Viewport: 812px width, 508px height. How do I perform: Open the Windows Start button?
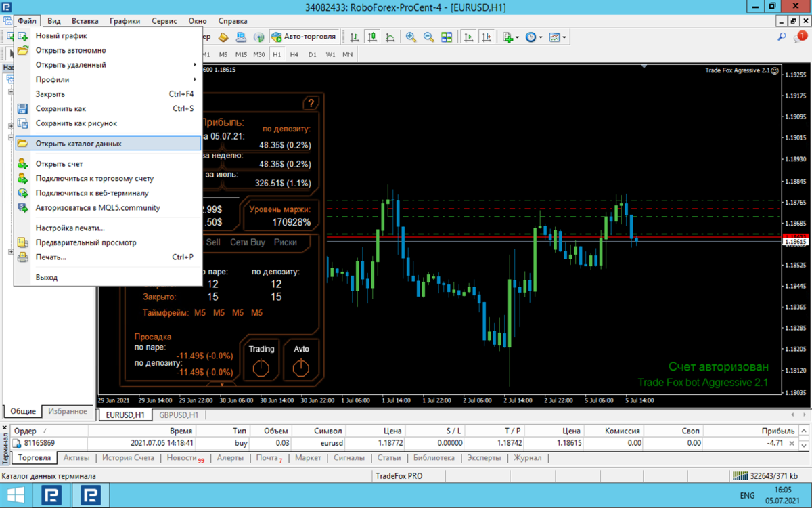point(16,496)
